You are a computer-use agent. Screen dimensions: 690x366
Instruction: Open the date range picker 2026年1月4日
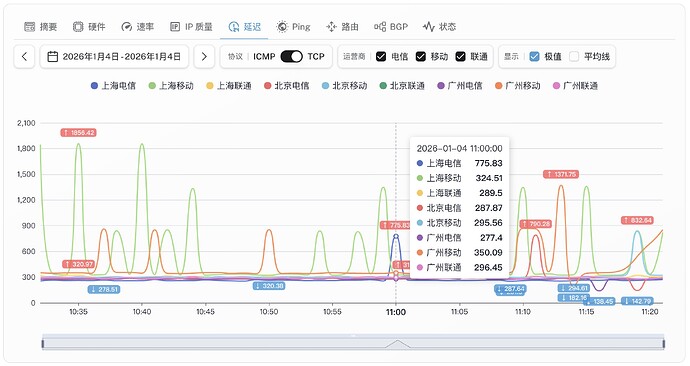114,56
